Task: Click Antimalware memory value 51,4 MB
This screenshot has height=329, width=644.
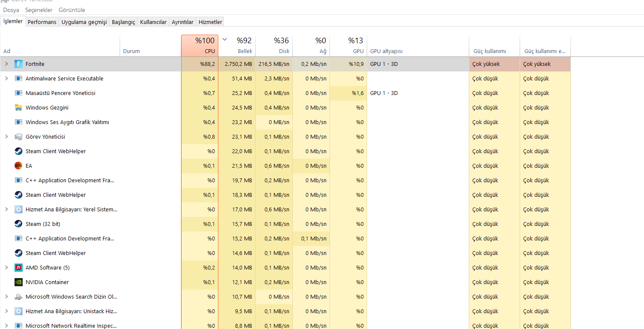Action: (x=242, y=79)
